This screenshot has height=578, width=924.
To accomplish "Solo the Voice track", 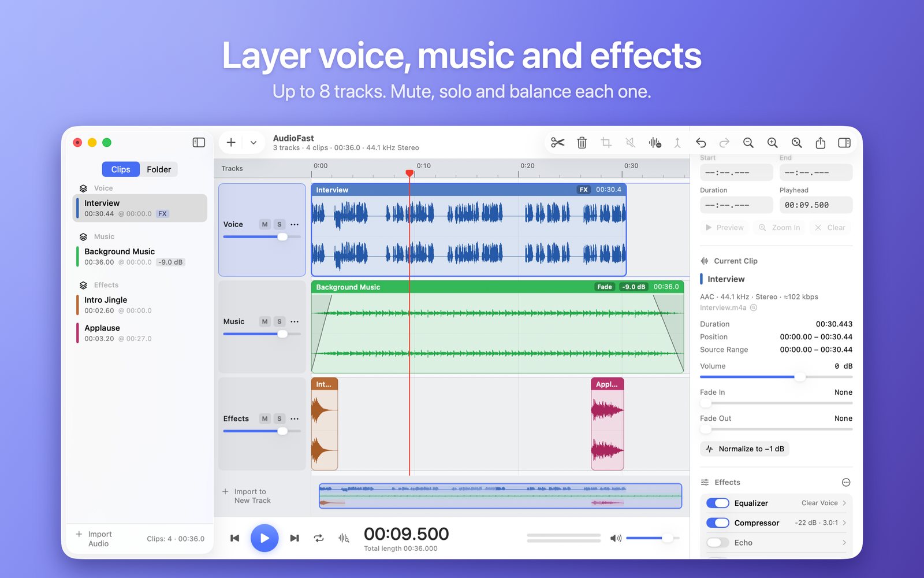I will click(280, 224).
